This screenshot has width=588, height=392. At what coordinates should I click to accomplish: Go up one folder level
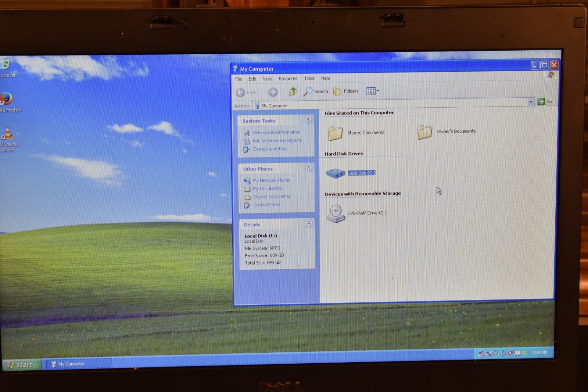293,91
